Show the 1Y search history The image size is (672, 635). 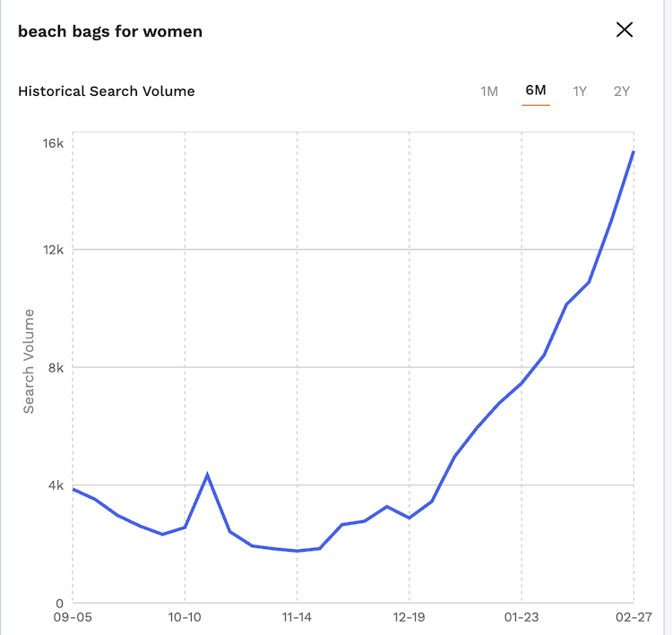(x=580, y=91)
